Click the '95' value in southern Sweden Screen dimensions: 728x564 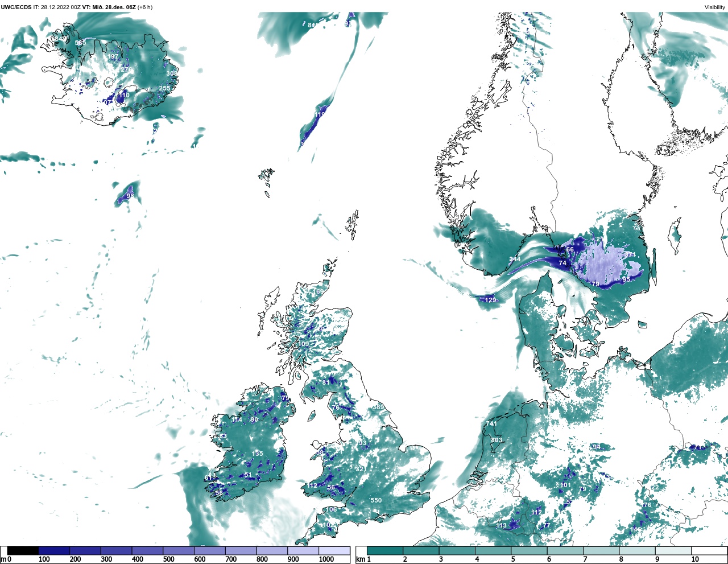[626, 279]
